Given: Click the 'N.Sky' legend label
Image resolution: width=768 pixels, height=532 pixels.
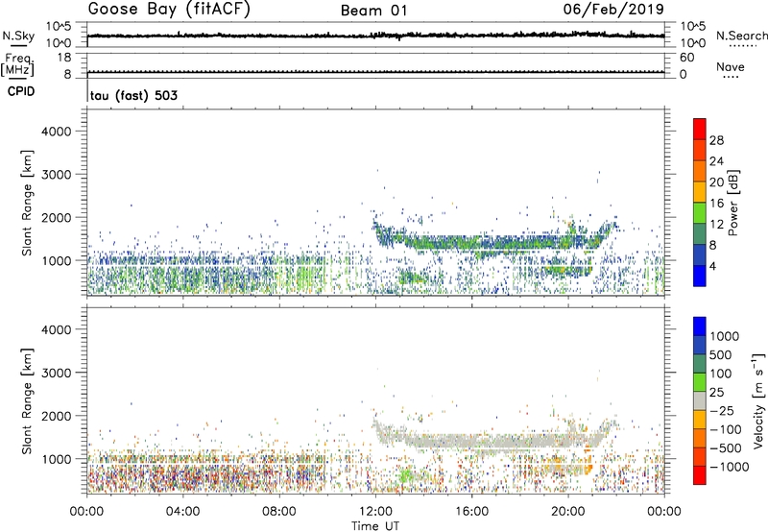Looking at the screenshot, I should [18, 36].
